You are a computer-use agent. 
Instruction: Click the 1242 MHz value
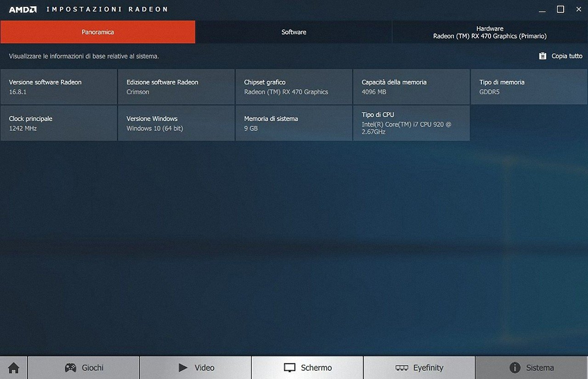pyautogui.click(x=23, y=128)
